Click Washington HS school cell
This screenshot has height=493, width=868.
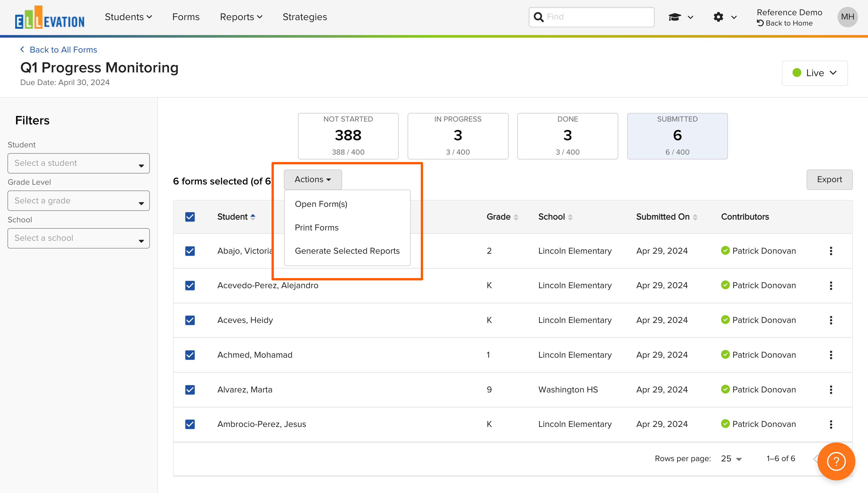[568, 389]
